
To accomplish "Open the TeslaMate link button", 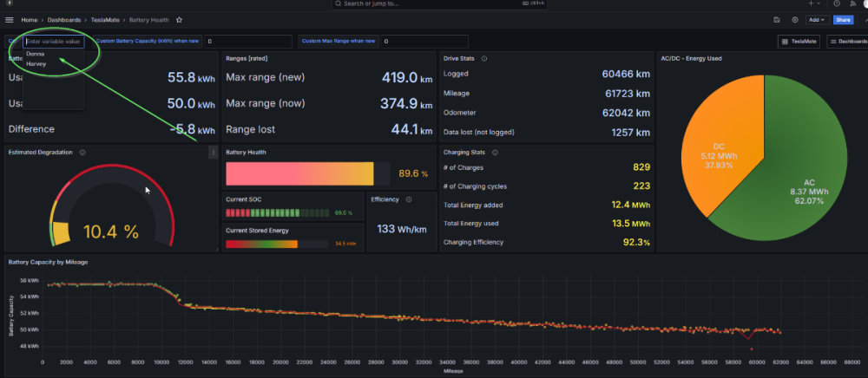I will 799,41.
